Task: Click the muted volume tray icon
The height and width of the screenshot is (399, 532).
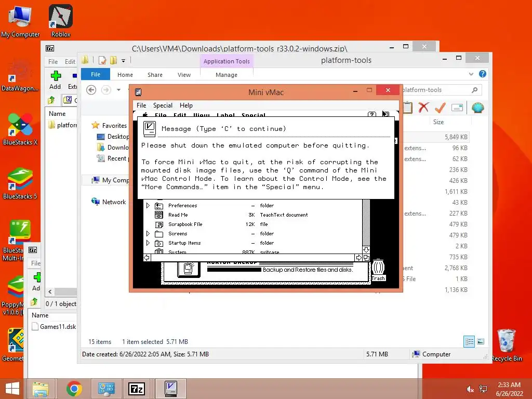Action: tap(470, 389)
